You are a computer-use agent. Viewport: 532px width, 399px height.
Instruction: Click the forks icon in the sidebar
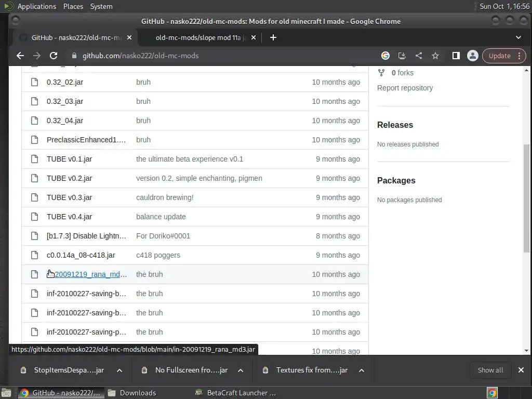(x=381, y=73)
